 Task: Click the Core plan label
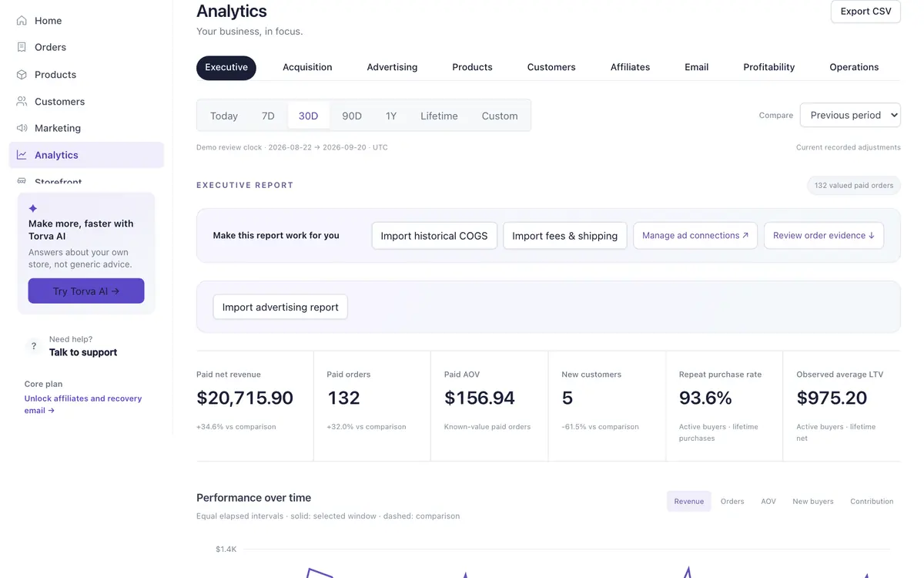pos(43,384)
